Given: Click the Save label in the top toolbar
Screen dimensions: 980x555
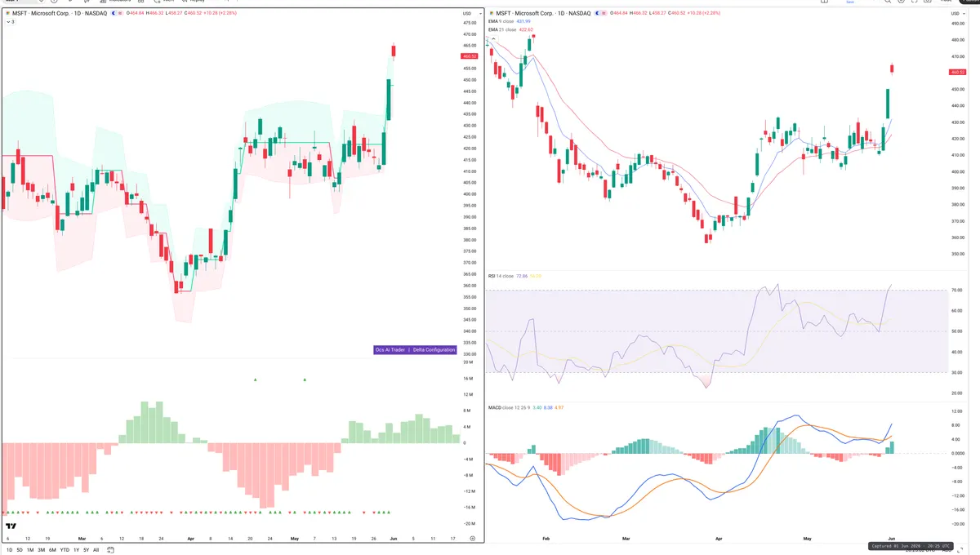Looking at the screenshot, I should click(x=849, y=2).
